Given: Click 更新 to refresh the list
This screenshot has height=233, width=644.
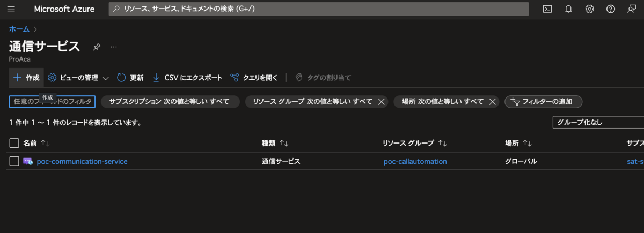Looking at the screenshot, I should click(130, 78).
